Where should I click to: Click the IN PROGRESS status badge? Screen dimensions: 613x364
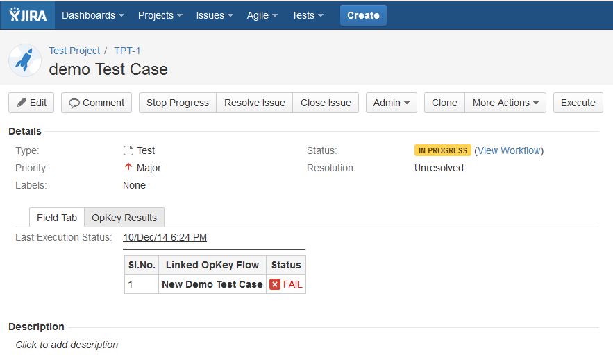442,150
